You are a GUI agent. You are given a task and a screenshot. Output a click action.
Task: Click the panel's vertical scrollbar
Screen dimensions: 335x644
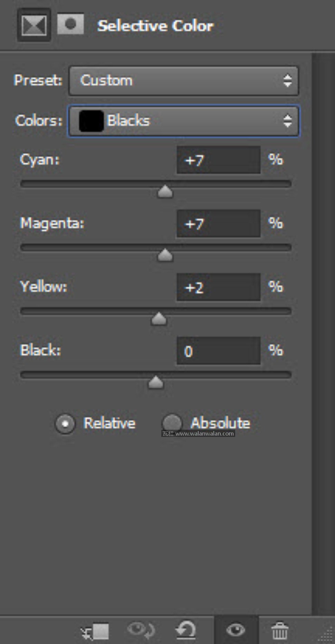pos(323,332)
